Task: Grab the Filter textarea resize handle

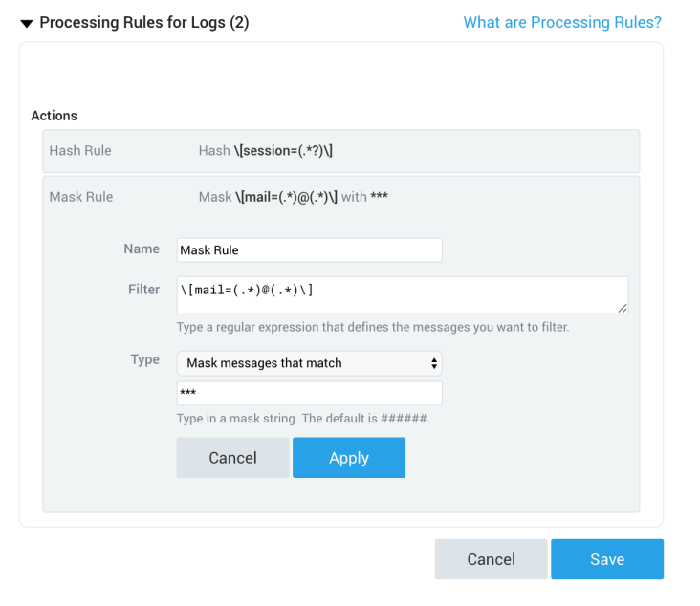Action: [623, 308]
